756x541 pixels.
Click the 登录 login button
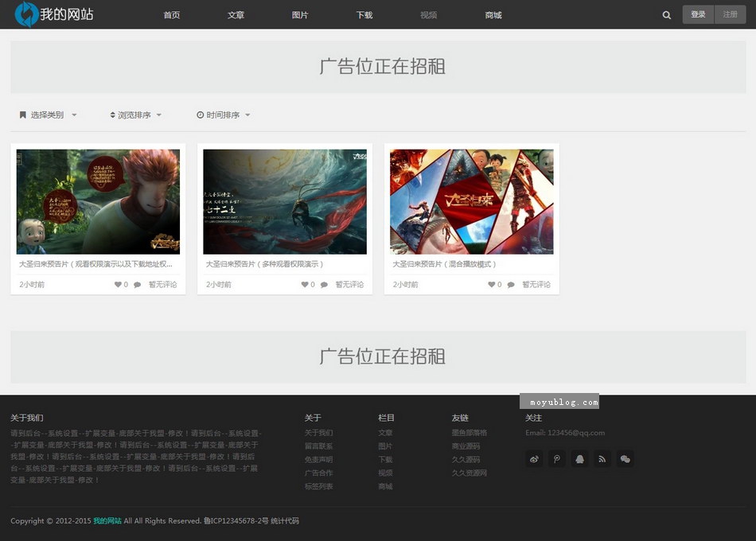point(698,14)
